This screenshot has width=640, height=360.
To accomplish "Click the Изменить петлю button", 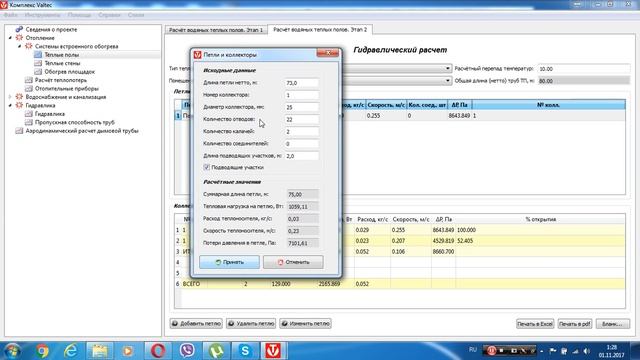I will click(305, 324).
